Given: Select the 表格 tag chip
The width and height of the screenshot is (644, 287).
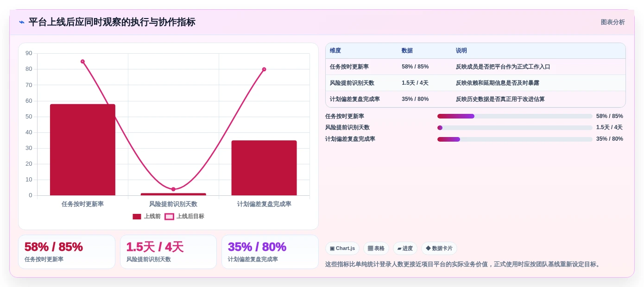Looking at the screenshot, I should coord(376,249).
